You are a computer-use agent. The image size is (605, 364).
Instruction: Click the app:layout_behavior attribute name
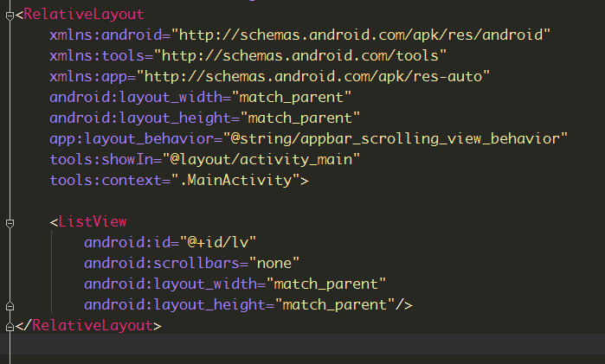coord(132,139)
